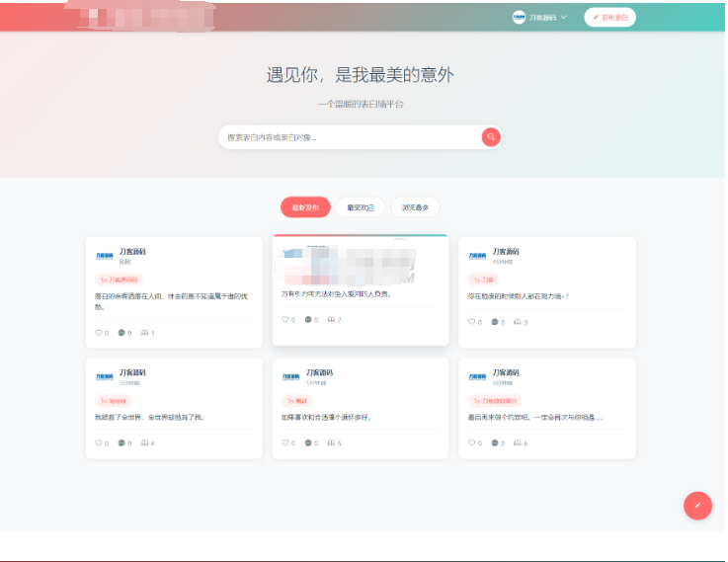
Task: Open the post text 如果喜欢和合适撞个满怀多好
Action: (326, 417)
